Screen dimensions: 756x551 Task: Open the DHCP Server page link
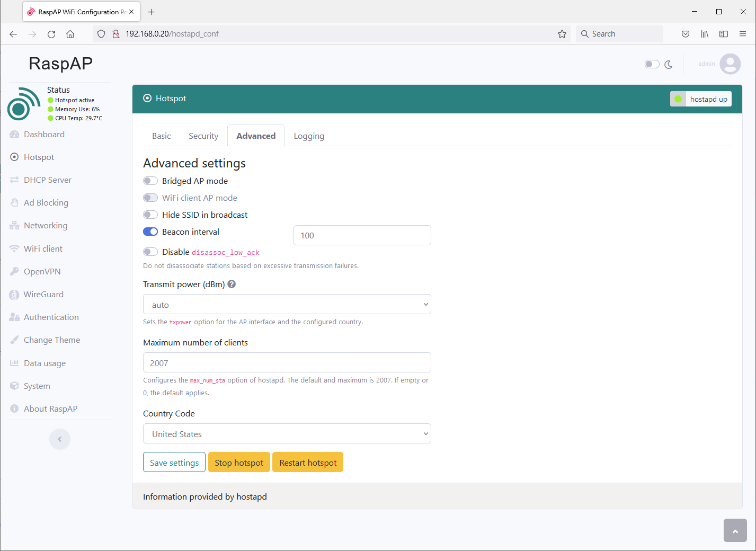point(48,180)
